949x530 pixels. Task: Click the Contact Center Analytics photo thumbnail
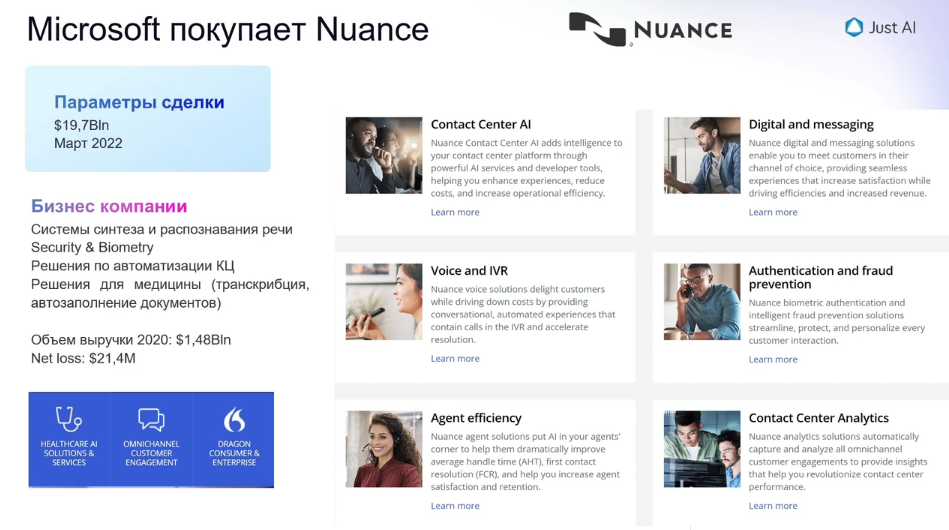(701, 449)
